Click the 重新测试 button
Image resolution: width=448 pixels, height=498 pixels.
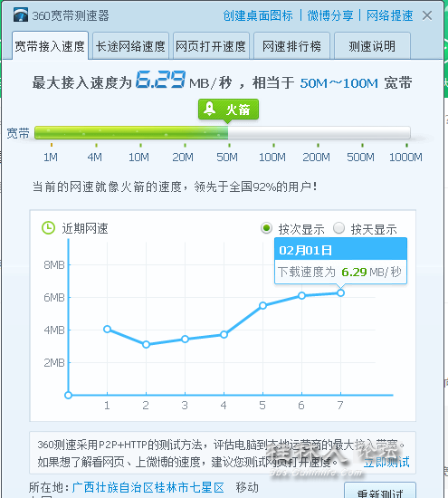[x=380, y=491]
